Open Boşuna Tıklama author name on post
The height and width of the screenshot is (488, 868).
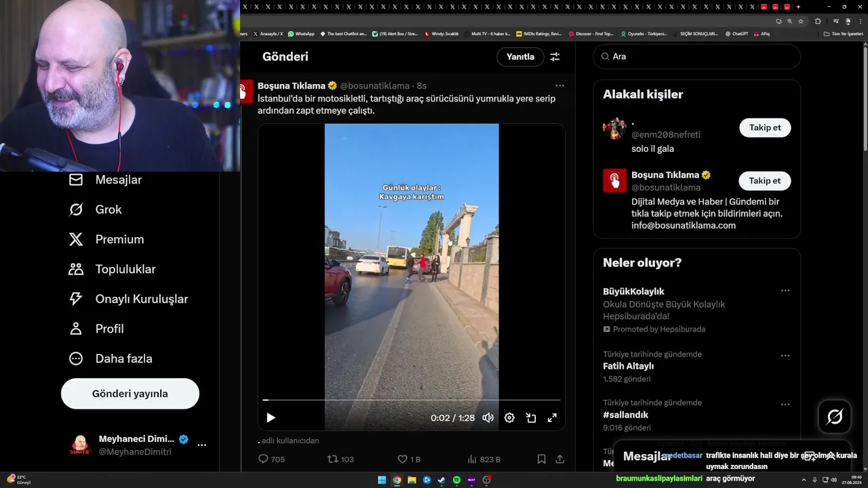pos(292,86)
